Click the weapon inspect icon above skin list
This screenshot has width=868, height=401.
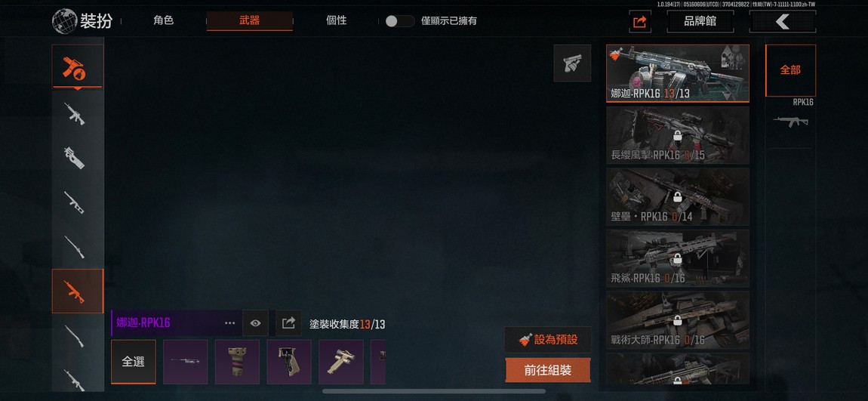(572, 63)
